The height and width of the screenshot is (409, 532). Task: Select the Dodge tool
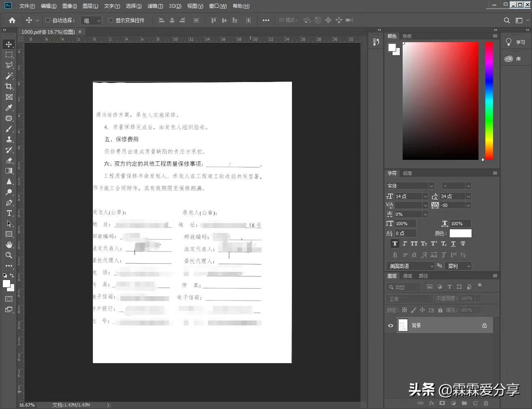pyautogui.click(x=9, y=192)
